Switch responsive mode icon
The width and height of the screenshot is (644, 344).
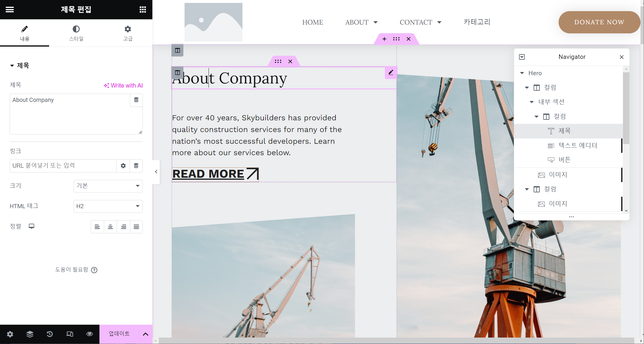pos(70,334)
